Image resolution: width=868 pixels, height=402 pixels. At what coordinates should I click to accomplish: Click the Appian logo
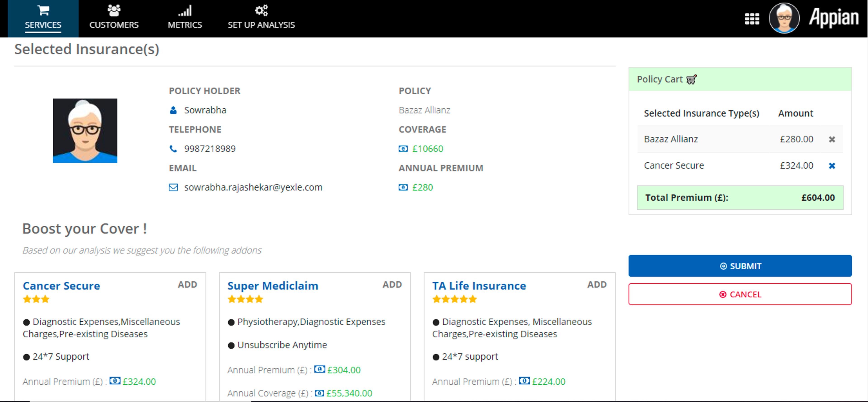pyautogui.click(x=834, y=18)
